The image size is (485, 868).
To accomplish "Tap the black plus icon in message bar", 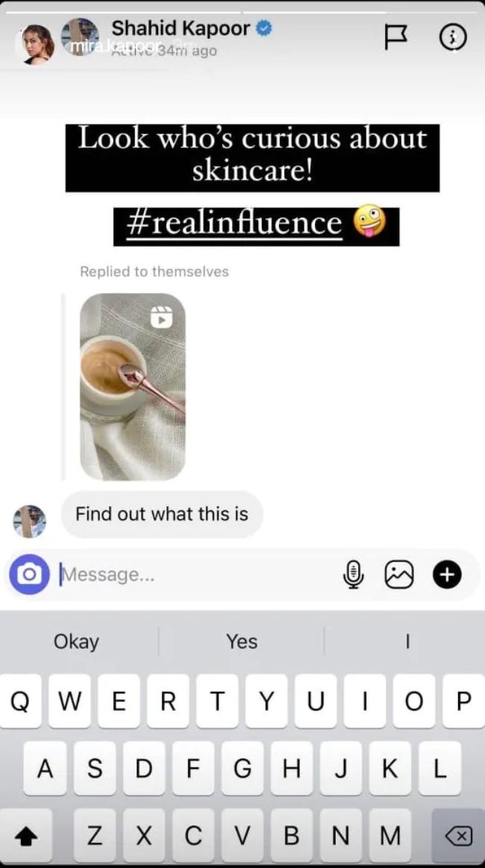I will click(447, 575).
